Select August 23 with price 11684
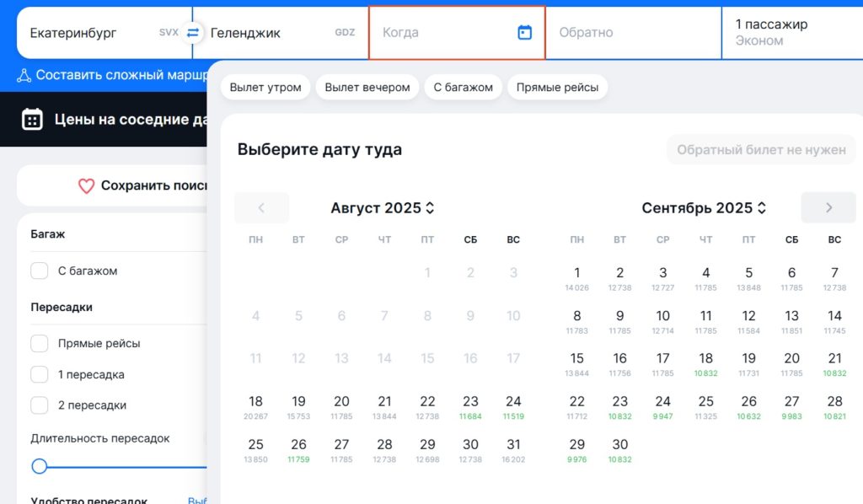 tap(470, 405)
